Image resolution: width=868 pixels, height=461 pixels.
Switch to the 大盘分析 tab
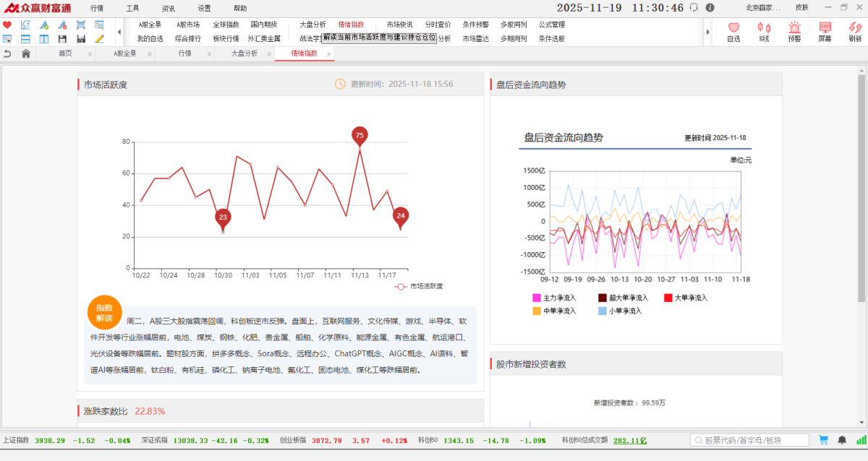point(244,53)
